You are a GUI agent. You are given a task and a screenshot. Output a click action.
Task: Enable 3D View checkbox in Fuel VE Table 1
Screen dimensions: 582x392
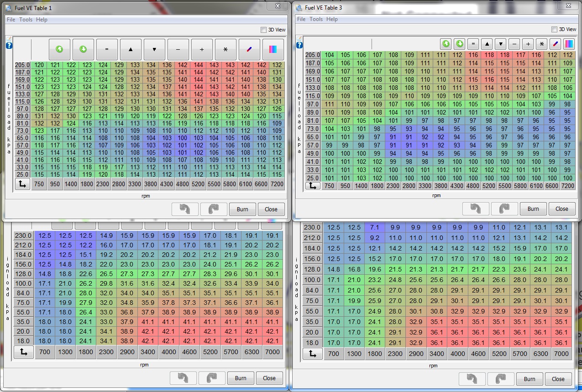(263, 30)
